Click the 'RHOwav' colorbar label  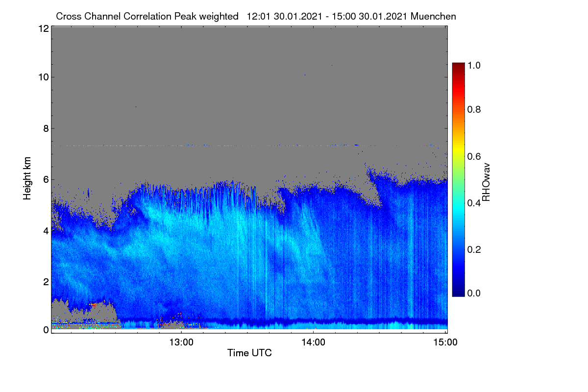pos(486,182)
